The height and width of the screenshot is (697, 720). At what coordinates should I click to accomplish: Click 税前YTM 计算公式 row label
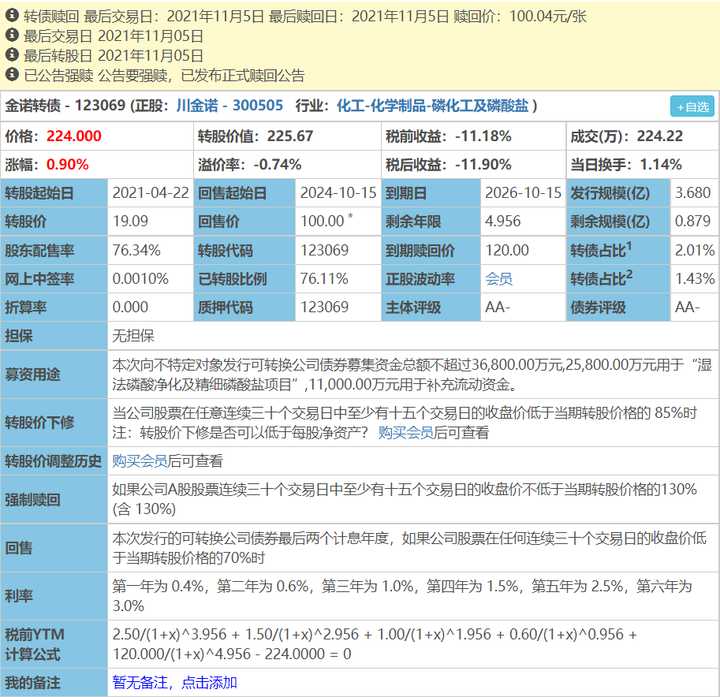coord(54,644)
